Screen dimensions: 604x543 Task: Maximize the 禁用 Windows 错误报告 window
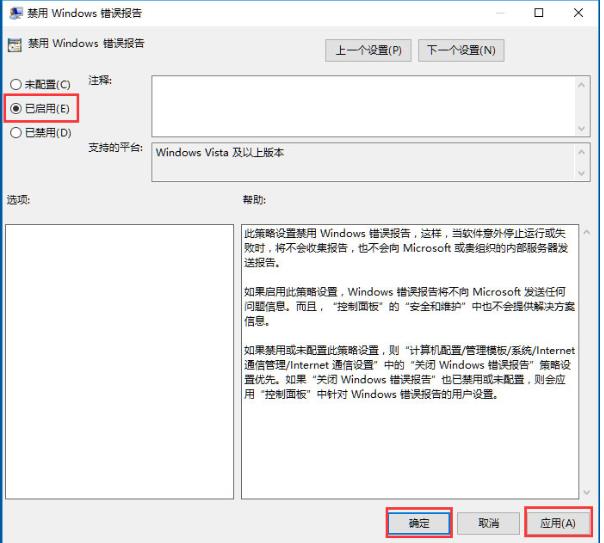tap(539, 13)
